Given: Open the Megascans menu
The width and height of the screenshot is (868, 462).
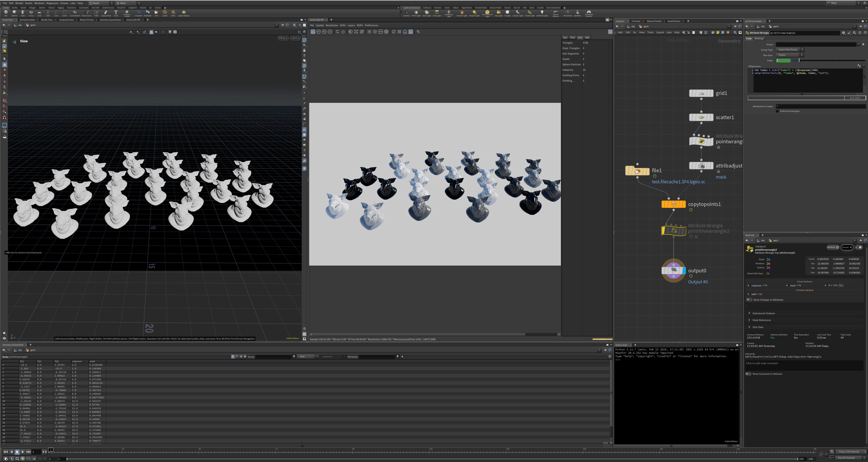Looking at the screenshot, I should coord(52,3).
